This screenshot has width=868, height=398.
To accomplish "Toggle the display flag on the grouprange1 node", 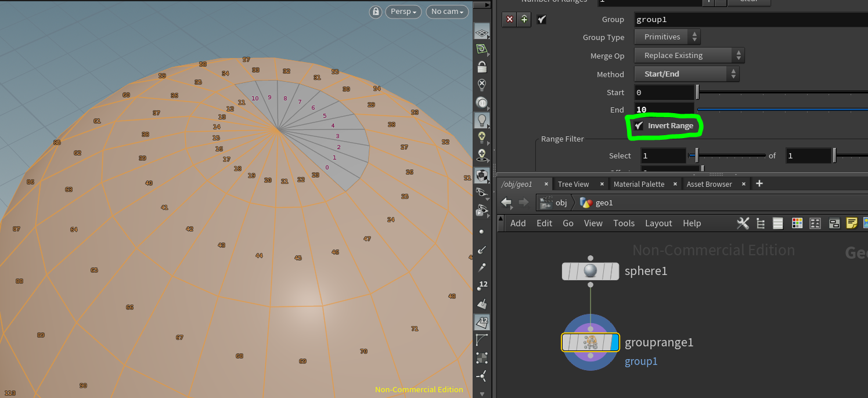I will [x=614, y=342].
